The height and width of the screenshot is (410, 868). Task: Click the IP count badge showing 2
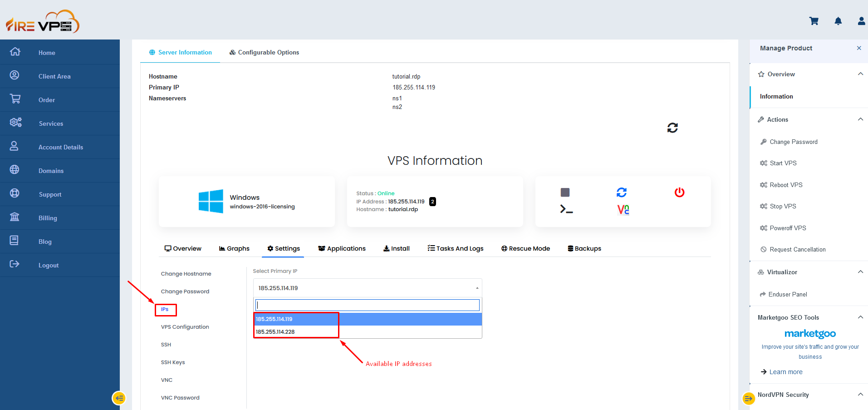[x=432, y=202]
